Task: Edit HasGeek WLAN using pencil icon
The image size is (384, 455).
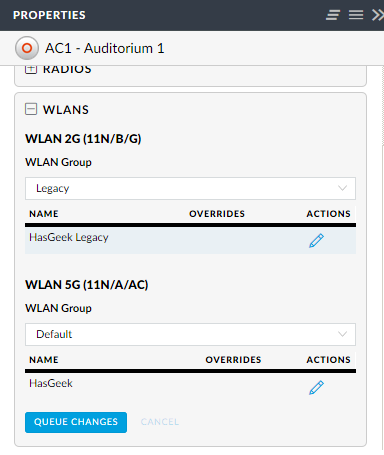Action: tap(316, 387)
